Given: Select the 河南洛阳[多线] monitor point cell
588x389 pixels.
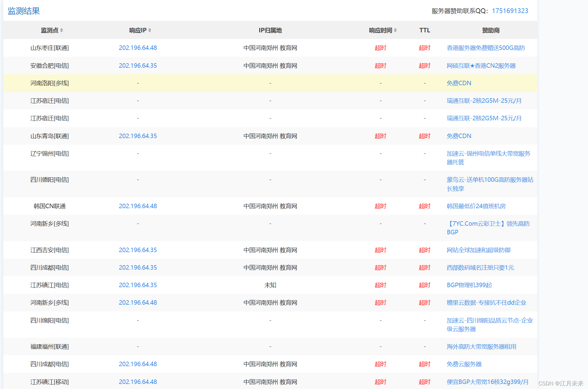Looking at the screenshot, I should coord(50,83).
